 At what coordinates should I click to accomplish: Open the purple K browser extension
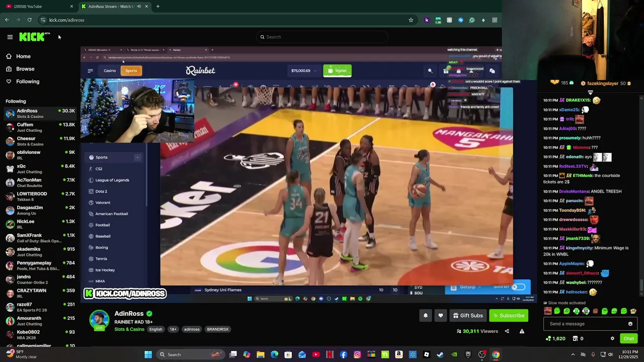[x=427, y=20]
